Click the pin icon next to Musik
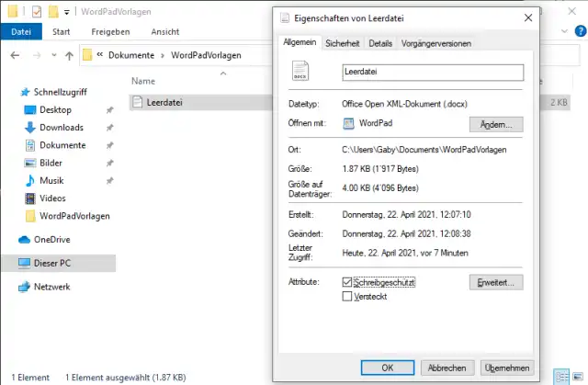The width and height of the screenshot is (588, 385). (109, 181)
